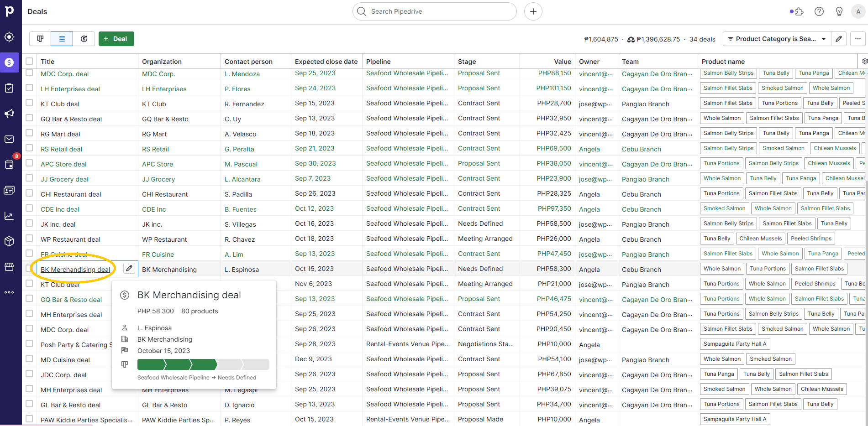The image size is (868, 426).
Task: Open Campaigns megaphone icon in sidebar
Action: pyautogui.click(x=10, y=114)
